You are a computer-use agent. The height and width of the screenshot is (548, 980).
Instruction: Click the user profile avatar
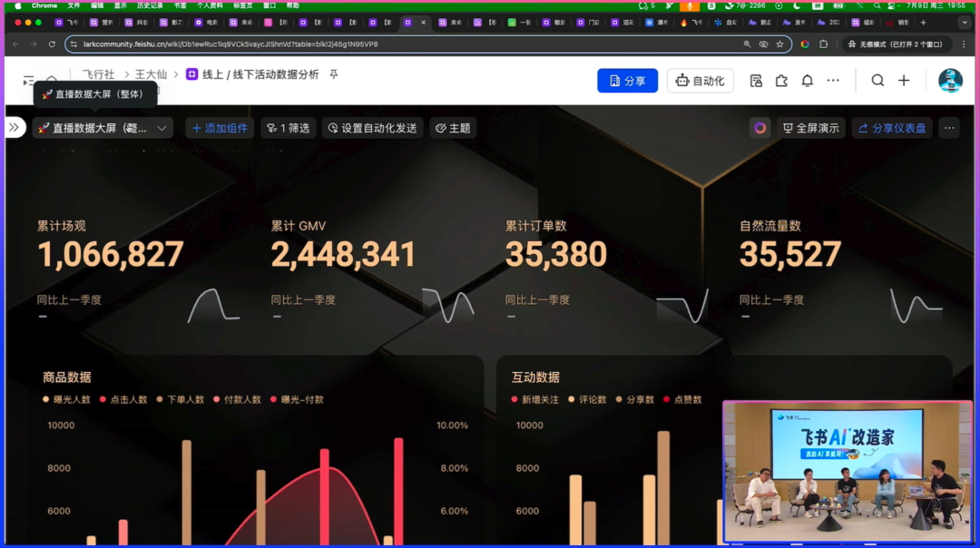coord(950,81)
